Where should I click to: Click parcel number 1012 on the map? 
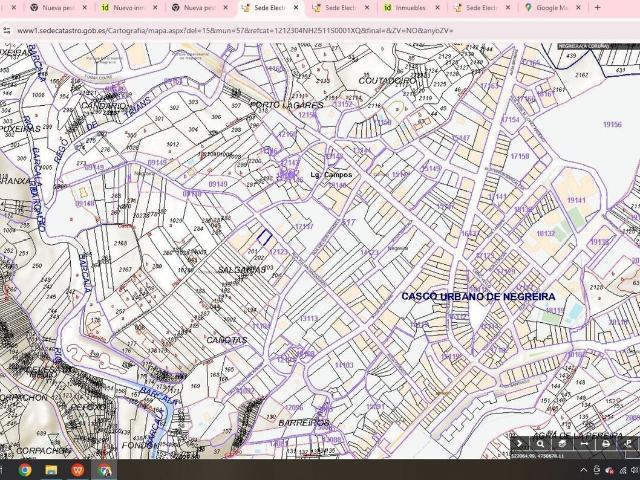point(173,144)
